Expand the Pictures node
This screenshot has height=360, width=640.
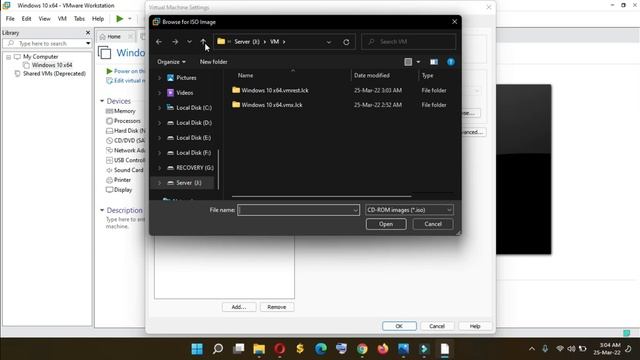(x=159, y=78)
